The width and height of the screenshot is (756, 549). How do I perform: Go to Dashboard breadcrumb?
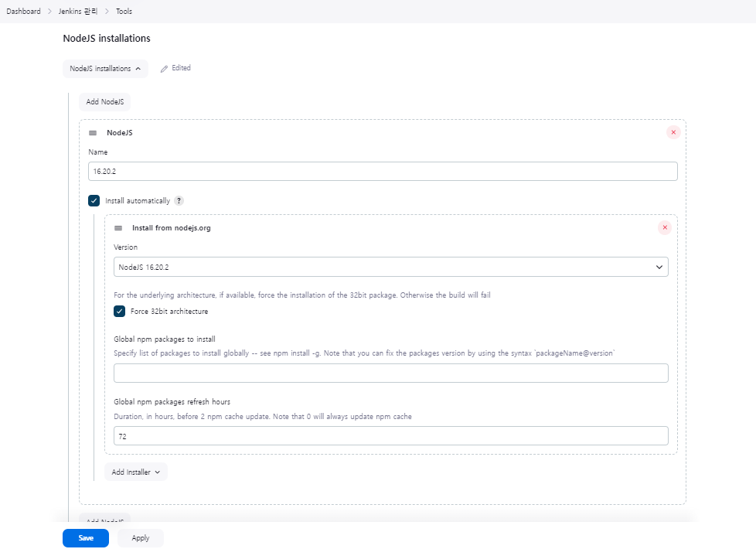[x=23, y=11]
